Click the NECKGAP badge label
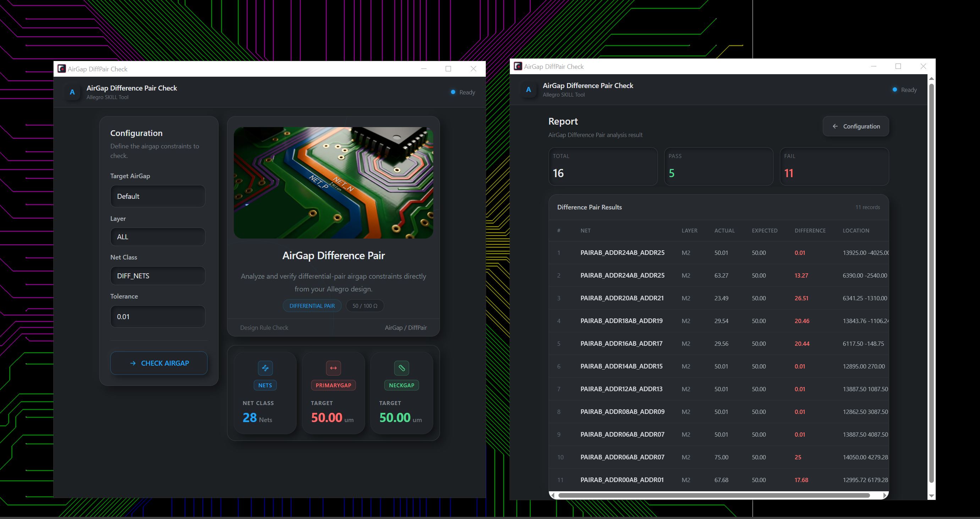This screenshot has height=519, width=980. pyautogui.click(x=401, y=385)
